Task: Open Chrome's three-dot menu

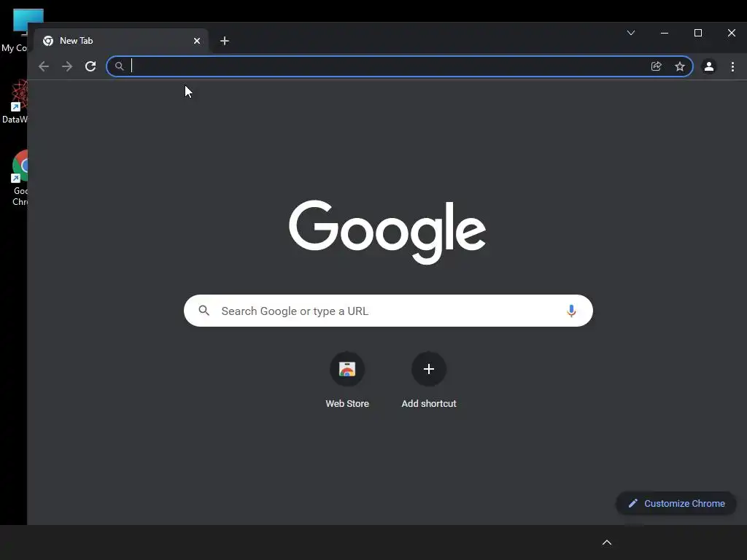Action: [x=732, y=66]
